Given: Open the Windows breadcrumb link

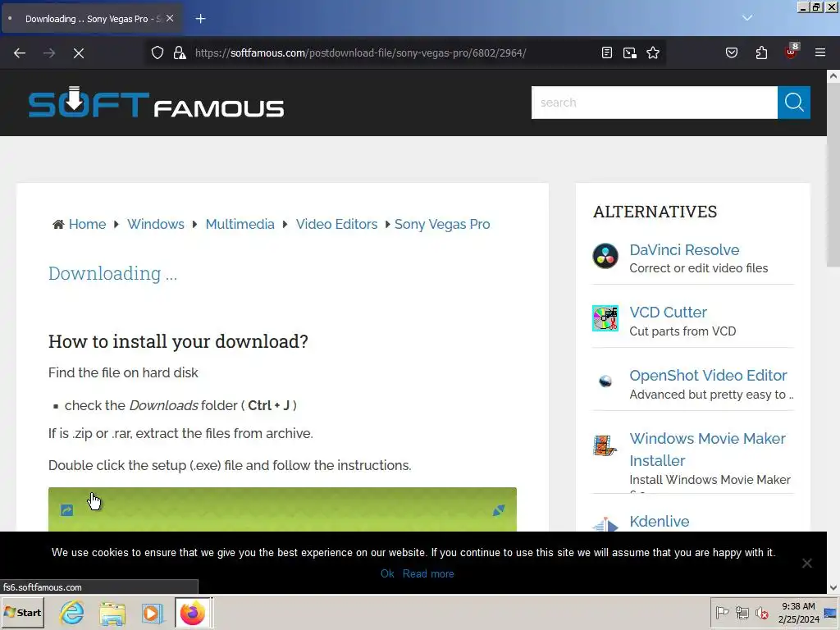Looking at the screenshot, I should click(x=155, y=224).
